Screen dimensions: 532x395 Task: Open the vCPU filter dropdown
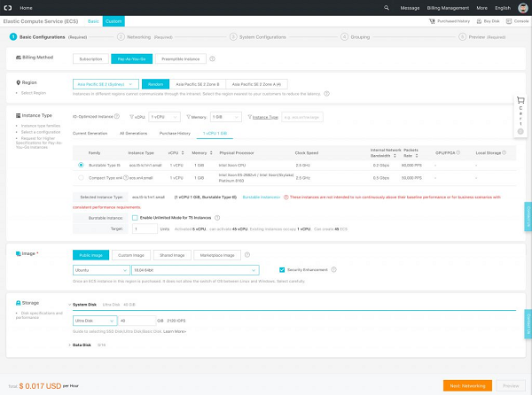[x=164, y=117]
